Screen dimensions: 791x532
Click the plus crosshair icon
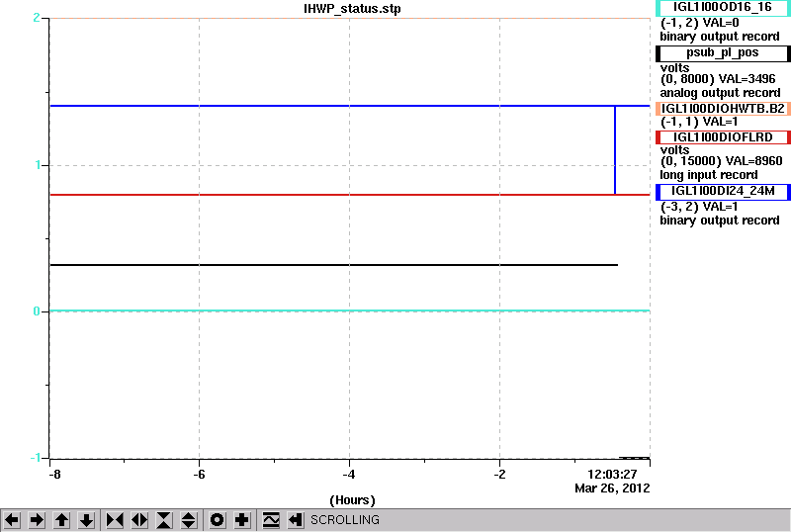click(242, 520)
